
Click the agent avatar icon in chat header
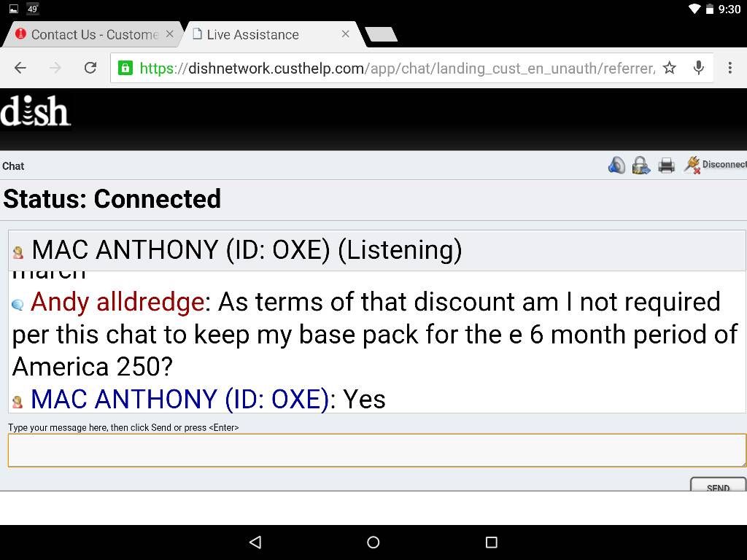(18, 252)
